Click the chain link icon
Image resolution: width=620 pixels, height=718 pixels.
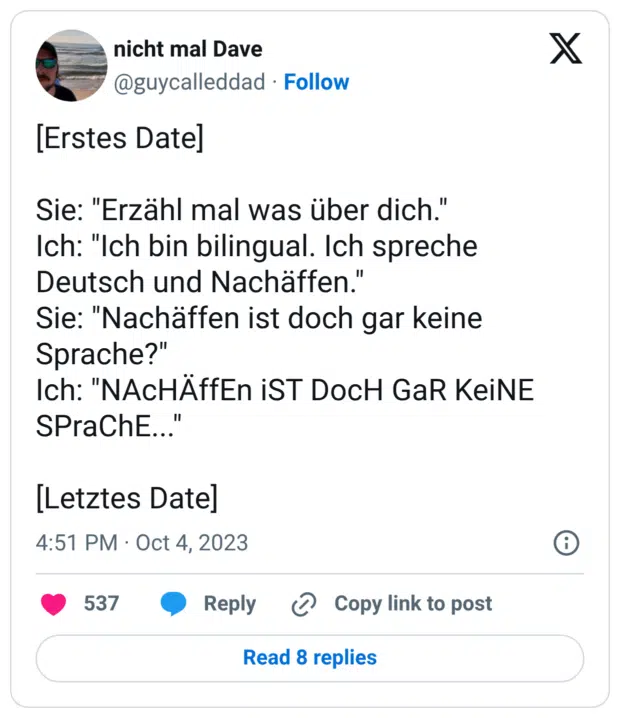(x=304, y=604)
